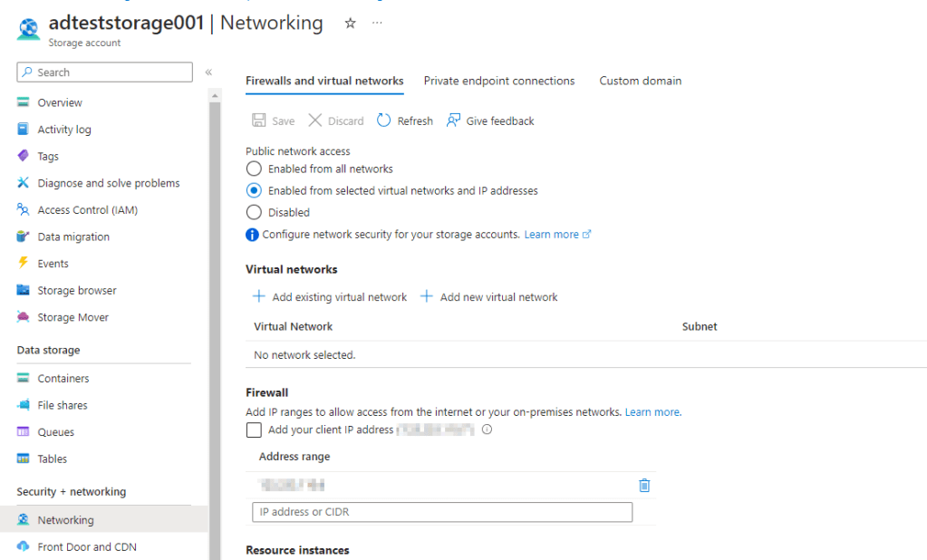Open Access Control (IAM) page
Image resolution: width=927 pixels, height=560 pixels.
click(x=87, y=210)
